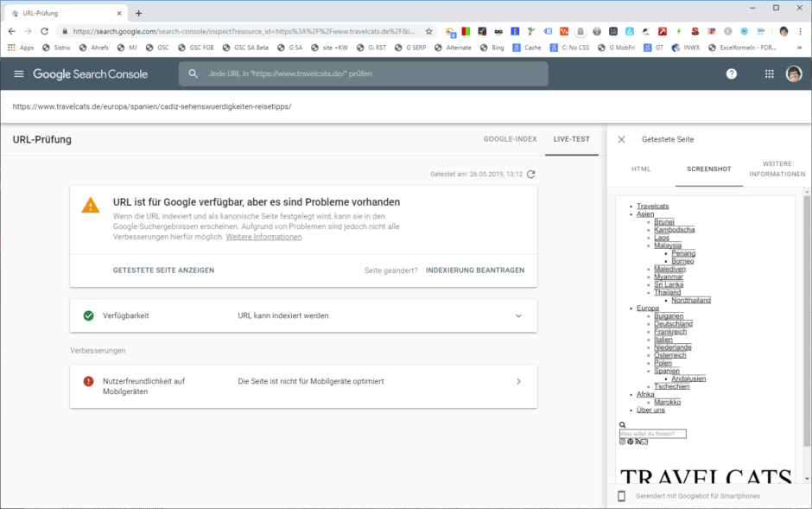
Task: Click the screenshot panel scrollbar
Action: (x=807, y=311)
